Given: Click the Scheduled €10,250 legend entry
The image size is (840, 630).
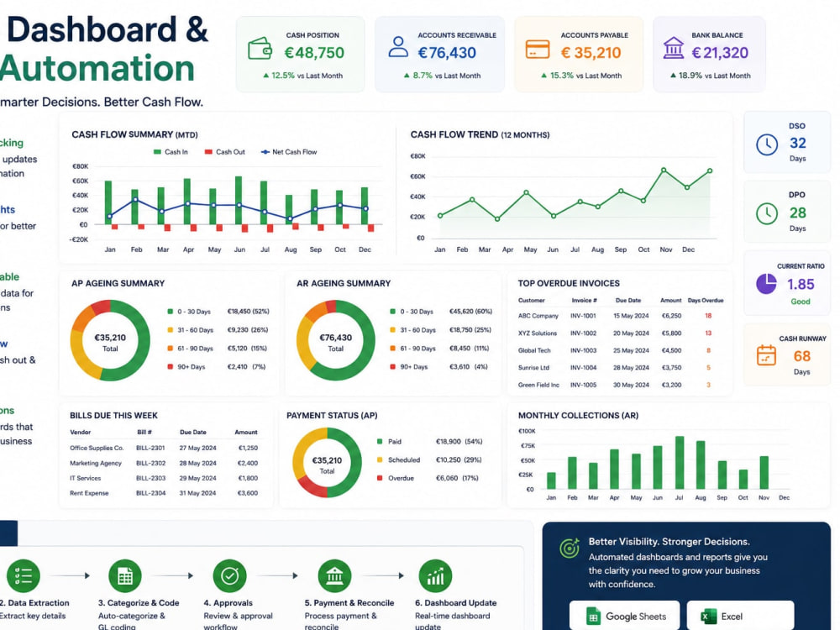Looking at the screenshot, I should (429, 459).
